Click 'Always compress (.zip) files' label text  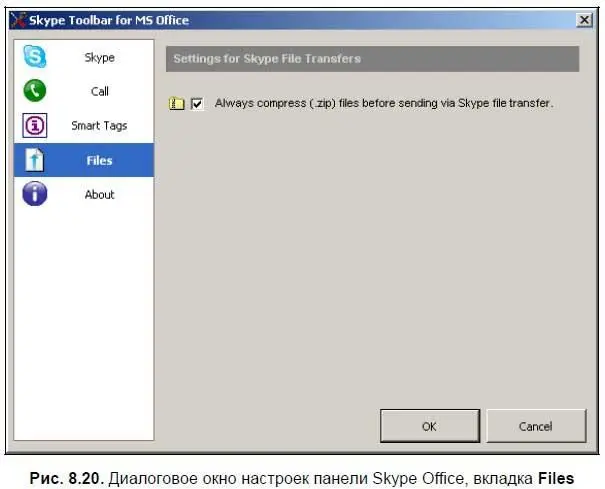pos(384,103)
